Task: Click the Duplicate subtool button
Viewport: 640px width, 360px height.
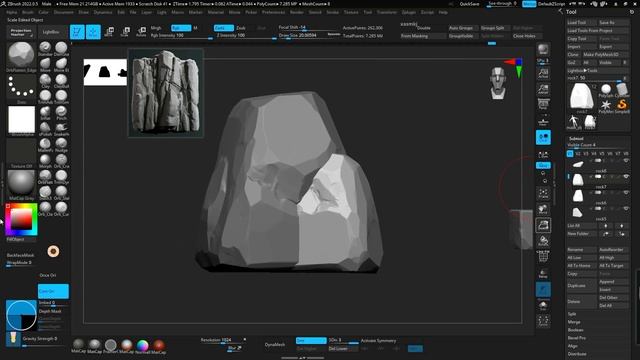Action: click(x=582, y=286)
